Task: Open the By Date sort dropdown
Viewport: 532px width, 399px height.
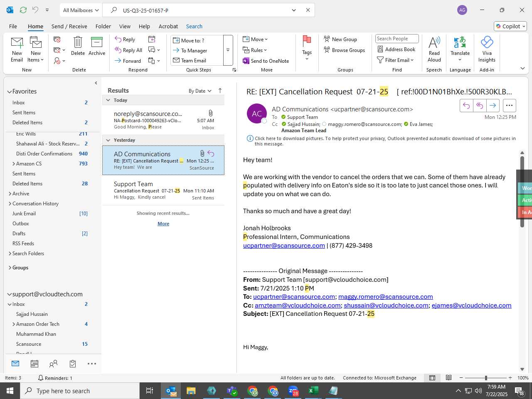Action: click(x=200, y=91)
